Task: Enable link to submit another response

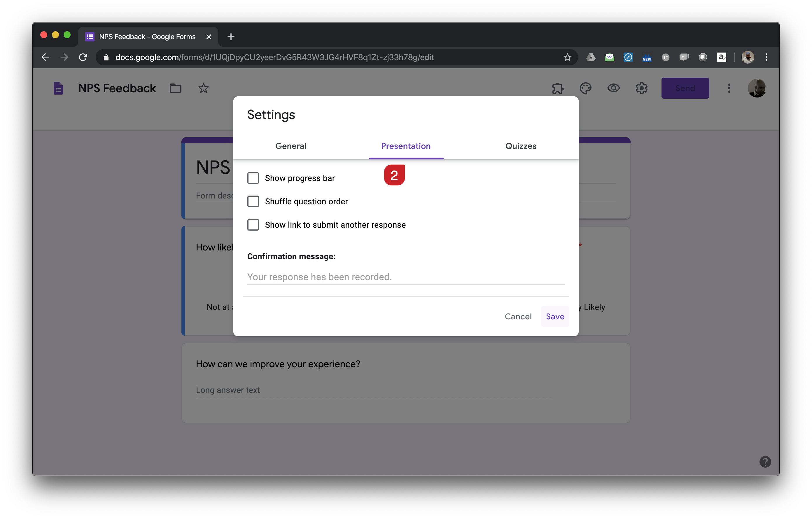Action: [x=253, y=225]
